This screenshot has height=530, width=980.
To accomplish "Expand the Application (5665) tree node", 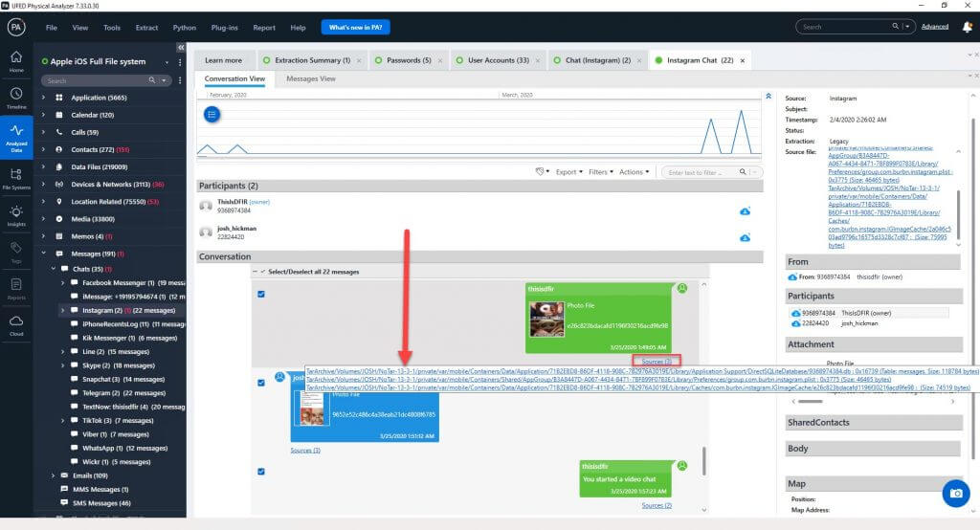I will [x=43, y=98].
